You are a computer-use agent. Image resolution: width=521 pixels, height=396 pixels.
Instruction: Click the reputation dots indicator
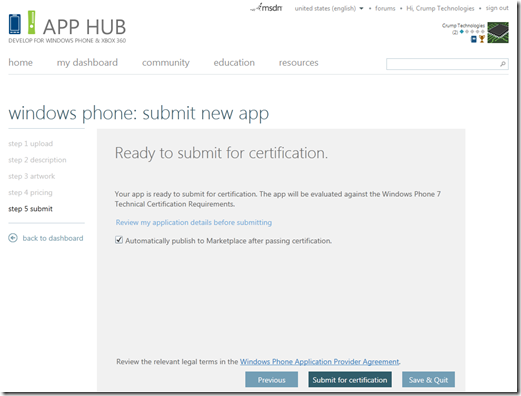pyautogui.click(x=472, y=32)
